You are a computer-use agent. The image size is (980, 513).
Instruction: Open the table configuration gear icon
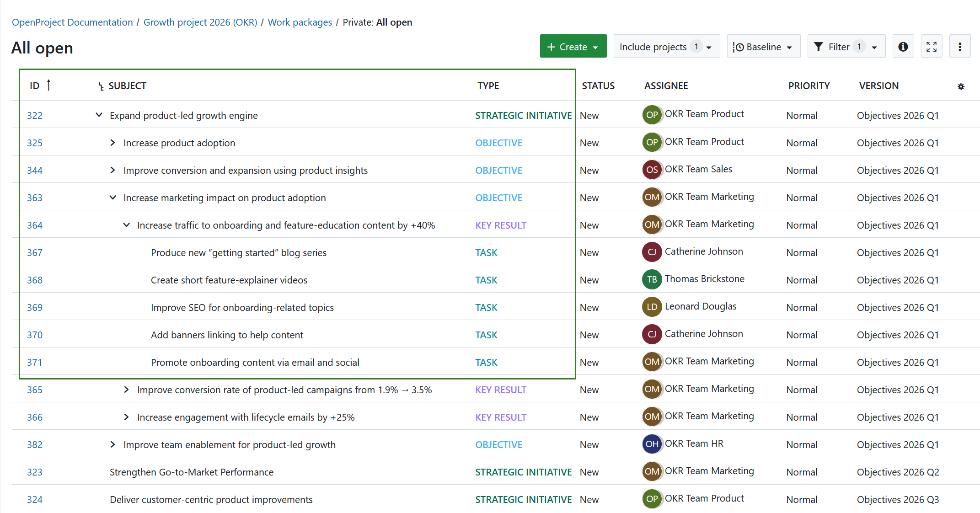coord(961,86)
